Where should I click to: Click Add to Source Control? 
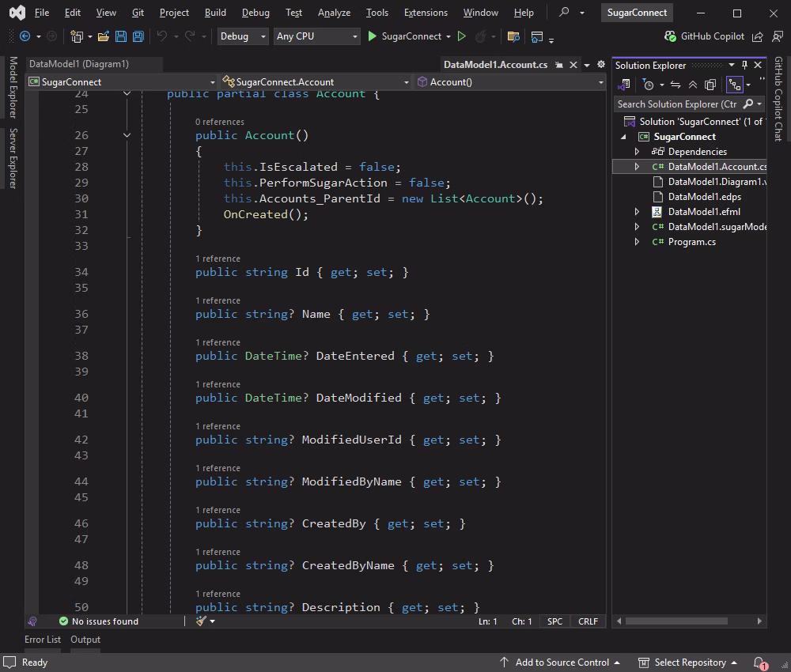562,663
